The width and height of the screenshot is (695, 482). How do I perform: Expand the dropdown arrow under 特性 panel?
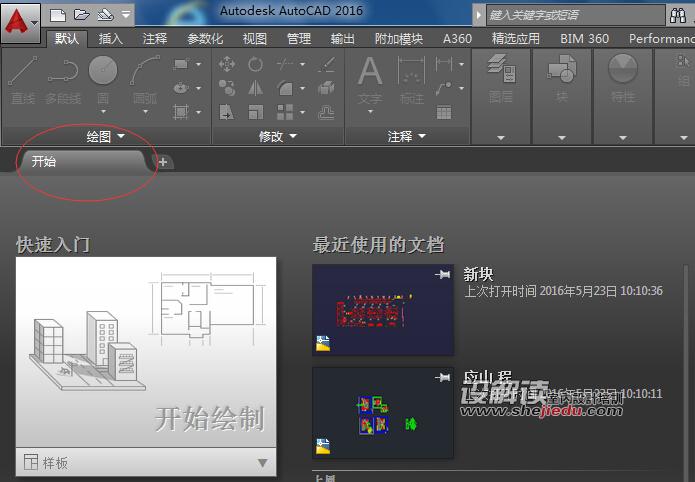click(x=623, y=138)
